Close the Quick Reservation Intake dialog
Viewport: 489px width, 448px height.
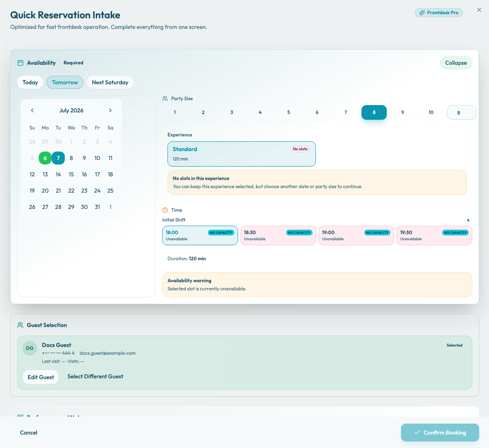[479, 10]
